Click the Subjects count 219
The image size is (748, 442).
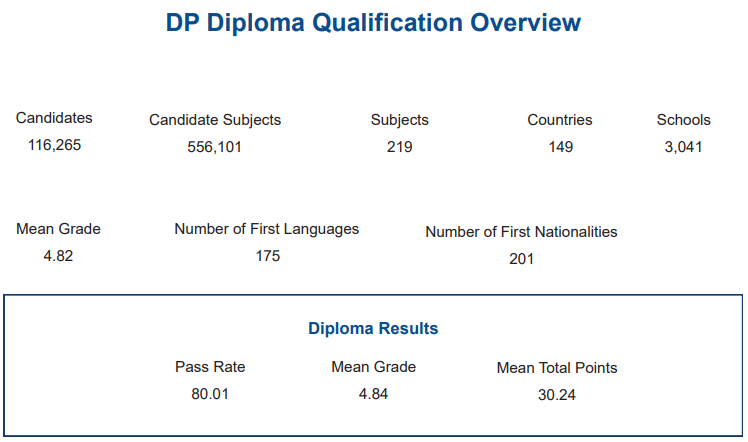(x=399, y=147)
